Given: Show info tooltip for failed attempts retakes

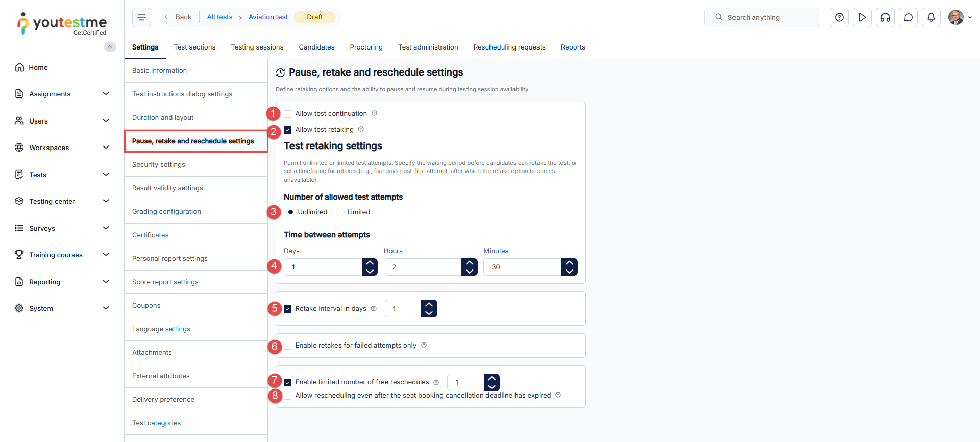Looking at the screenshot, I should [x=424, y=345].
